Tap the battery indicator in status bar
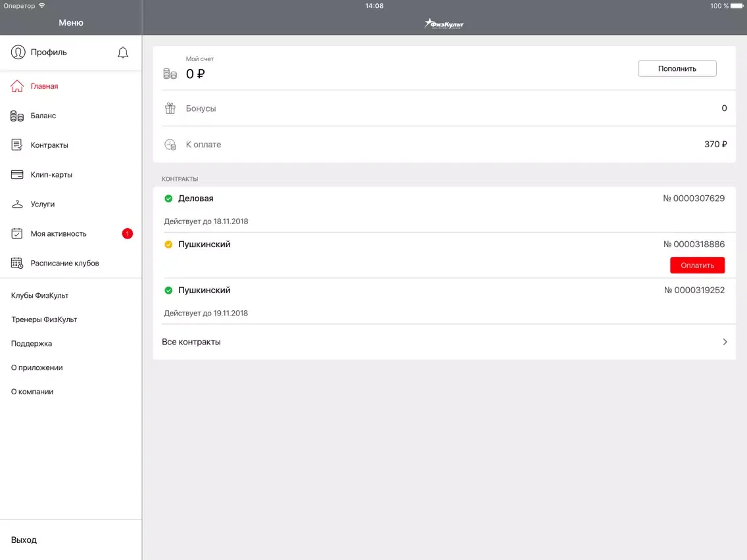 pyautogui.click(x=736, y=6)
